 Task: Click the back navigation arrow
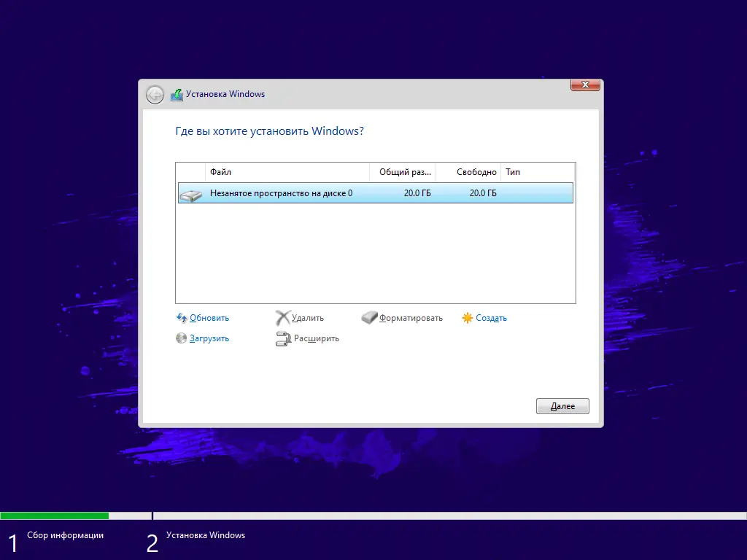(x=155, y=95)
